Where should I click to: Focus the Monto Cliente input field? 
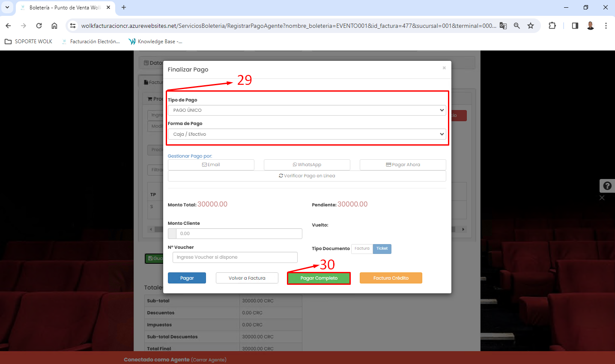tap(239, 233)
